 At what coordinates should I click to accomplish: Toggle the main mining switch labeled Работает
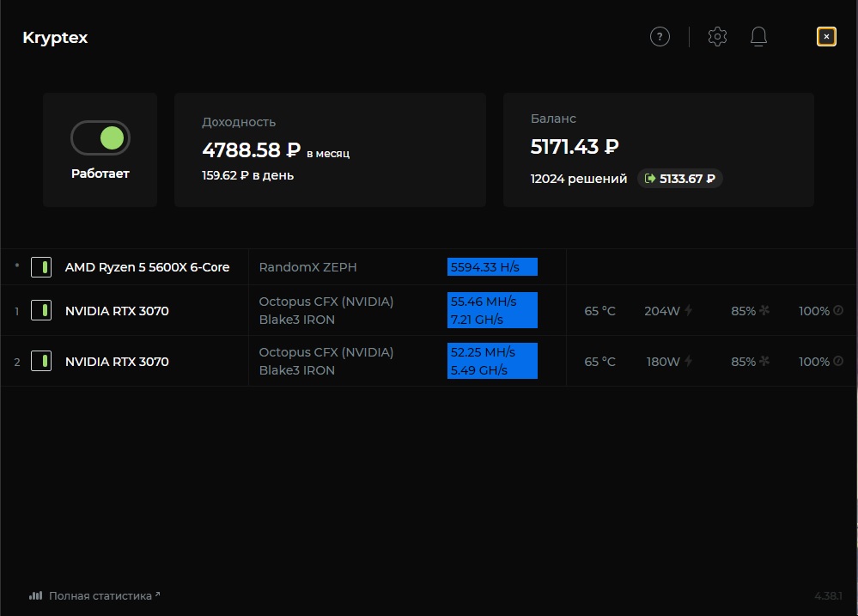pos(100,137)
